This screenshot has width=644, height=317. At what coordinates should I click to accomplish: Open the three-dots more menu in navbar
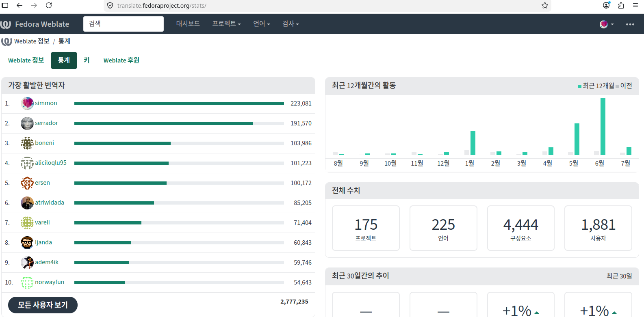coord(630,24)
